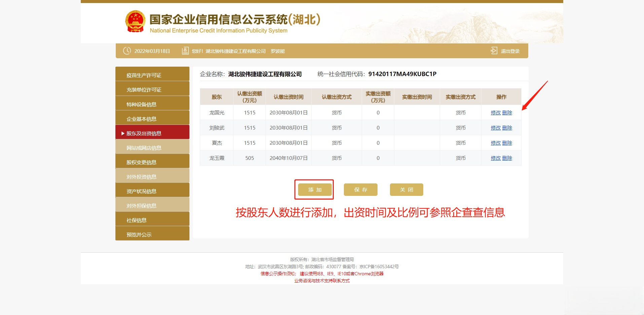Click the company name 湖北骏伟捷建设工程有限公司 heading

pyautogui.click(x=265, y=74)
